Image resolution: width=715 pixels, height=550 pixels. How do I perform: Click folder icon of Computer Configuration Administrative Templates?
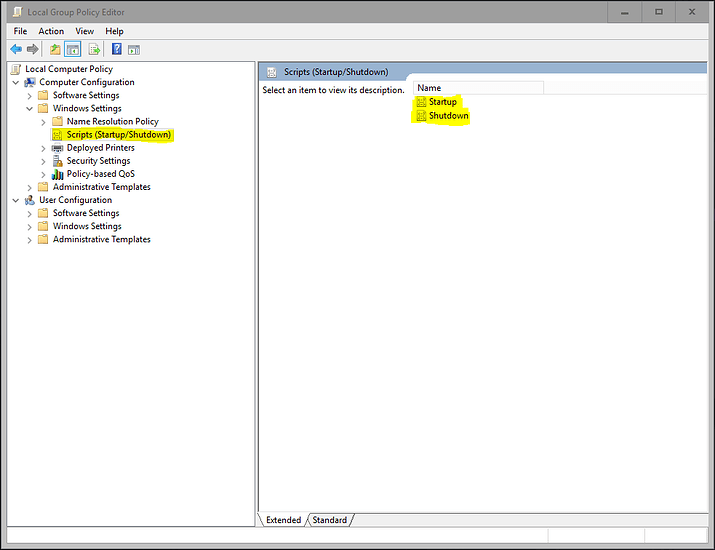click(x=43, y=187)
